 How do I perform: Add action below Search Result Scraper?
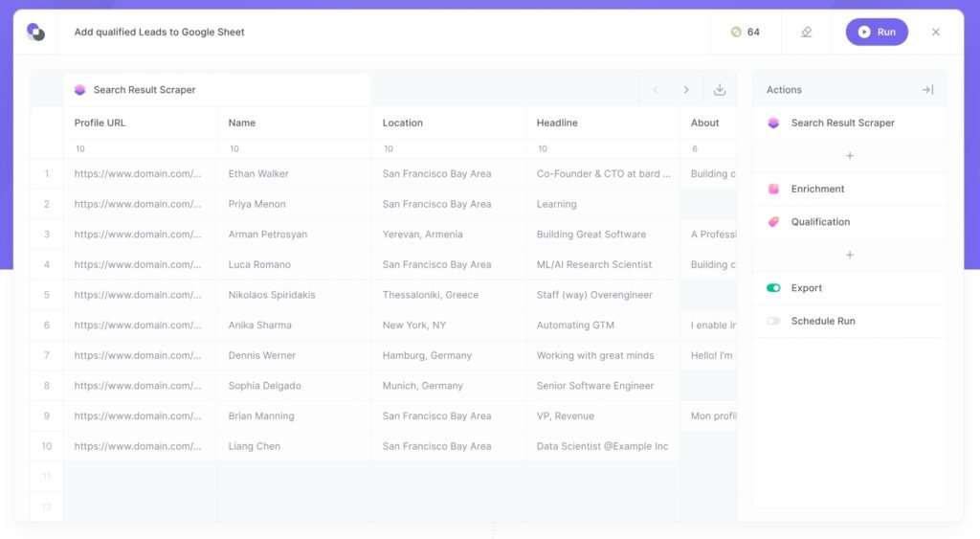(x=849, y=156)
